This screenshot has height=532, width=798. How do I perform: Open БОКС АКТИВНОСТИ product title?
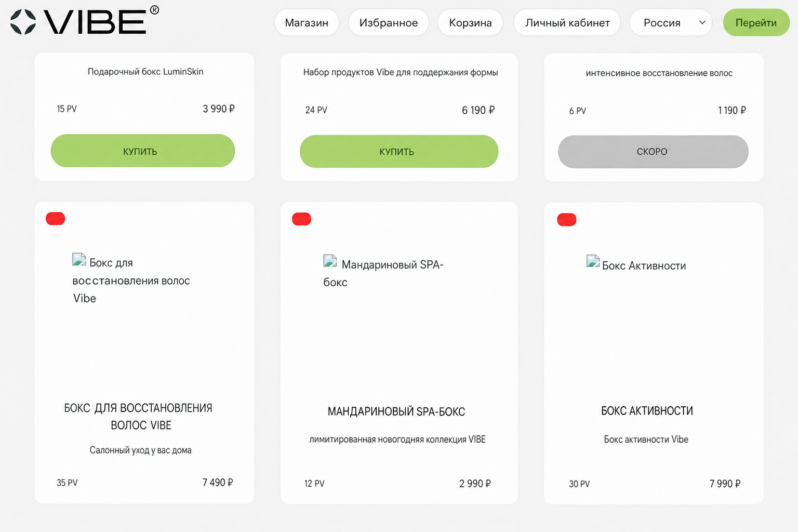pyautogui.click(x=647, y=411)
